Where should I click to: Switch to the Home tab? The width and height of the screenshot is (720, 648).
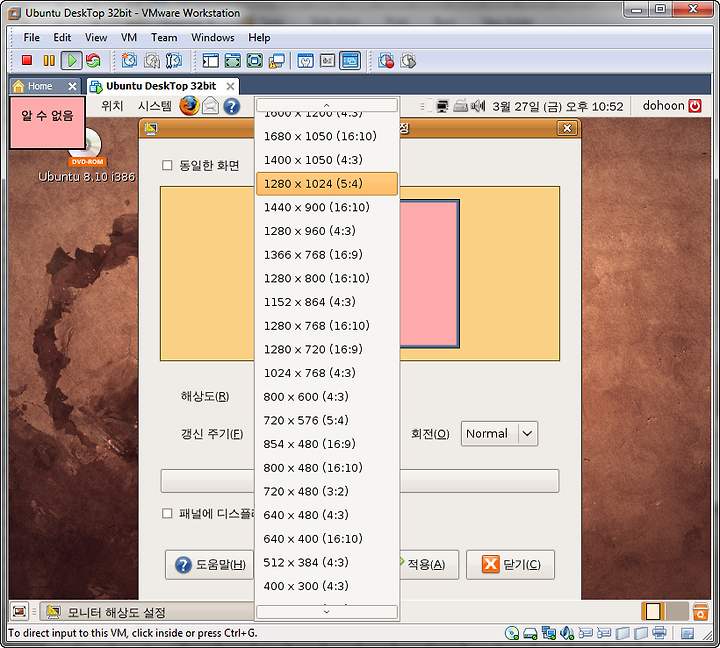tap(39, 86)
